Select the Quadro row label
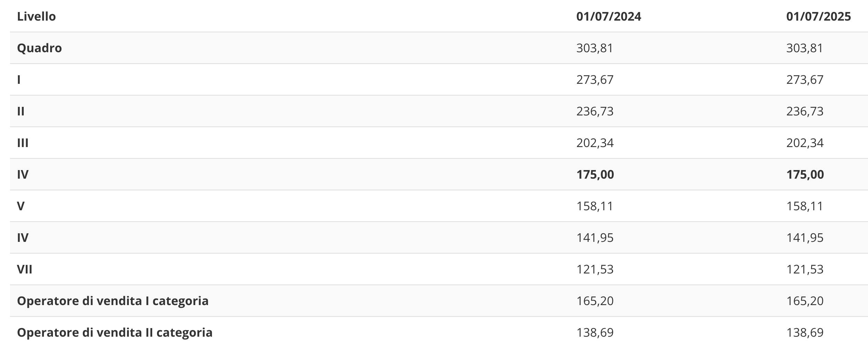Image resolution: width=868 pixels, height=347 pixels. [40, 48]
